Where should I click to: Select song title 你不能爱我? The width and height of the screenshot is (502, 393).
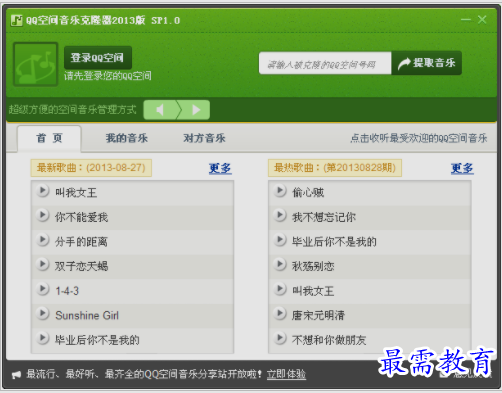tap(82, 217)
